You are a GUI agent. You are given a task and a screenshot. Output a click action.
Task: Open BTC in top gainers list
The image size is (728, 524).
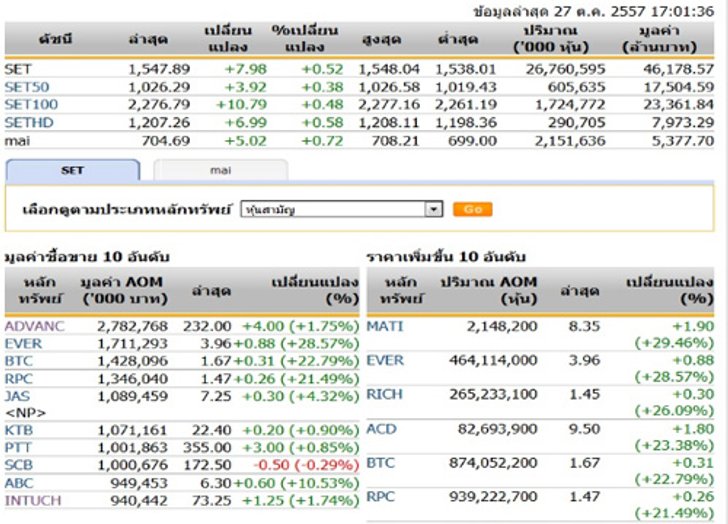point(380,463)
